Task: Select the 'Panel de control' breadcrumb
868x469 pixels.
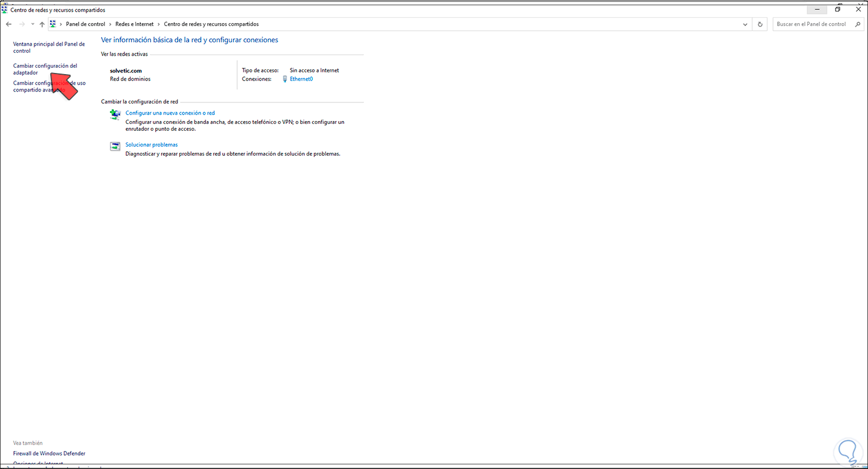Action: tap(86, 24)
